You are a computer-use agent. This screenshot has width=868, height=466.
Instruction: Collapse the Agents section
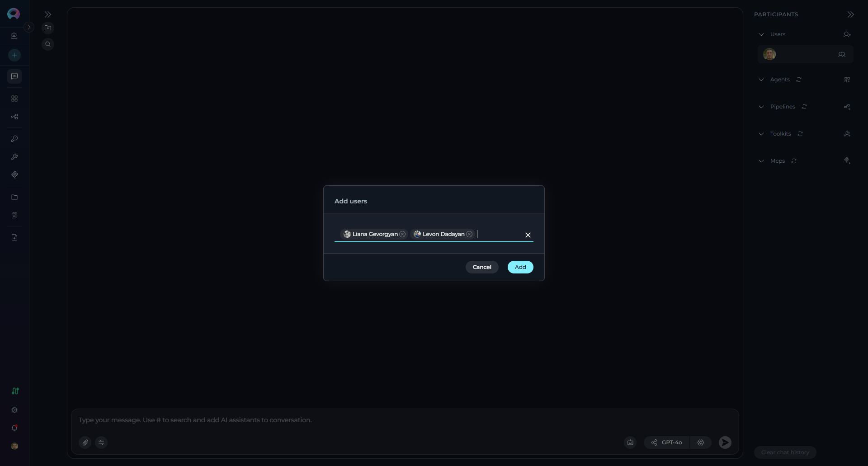761,80
